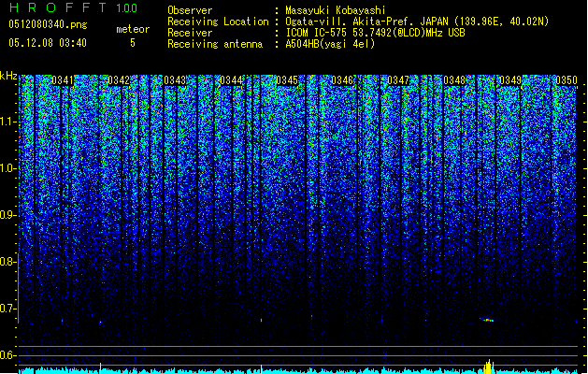Click the yellow intensity spike below 0345
The height and width of the screenshot is (374, 588).
[262, 368]
